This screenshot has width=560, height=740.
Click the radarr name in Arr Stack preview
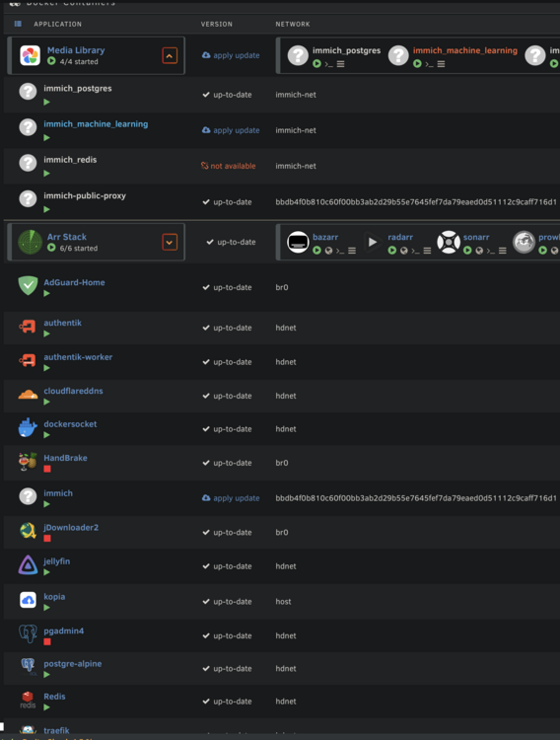click(x=400, y=237)
